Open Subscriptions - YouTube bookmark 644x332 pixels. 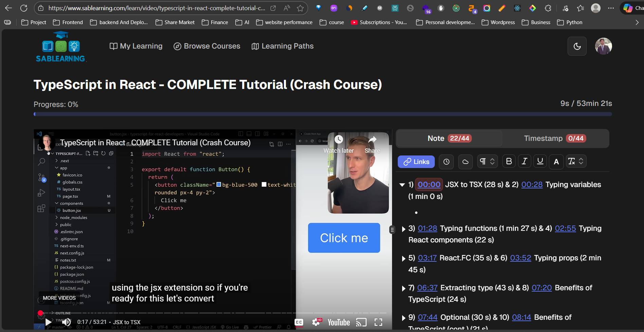point(379,22)
